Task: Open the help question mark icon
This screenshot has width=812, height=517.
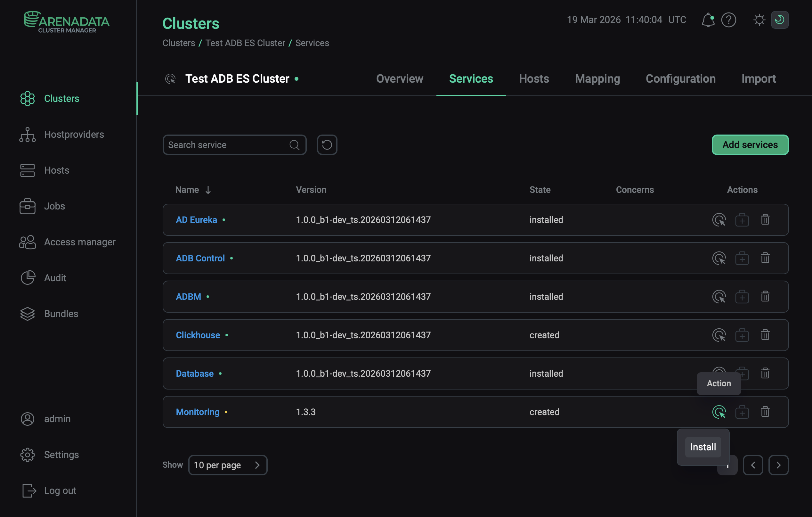Action: 728,20
